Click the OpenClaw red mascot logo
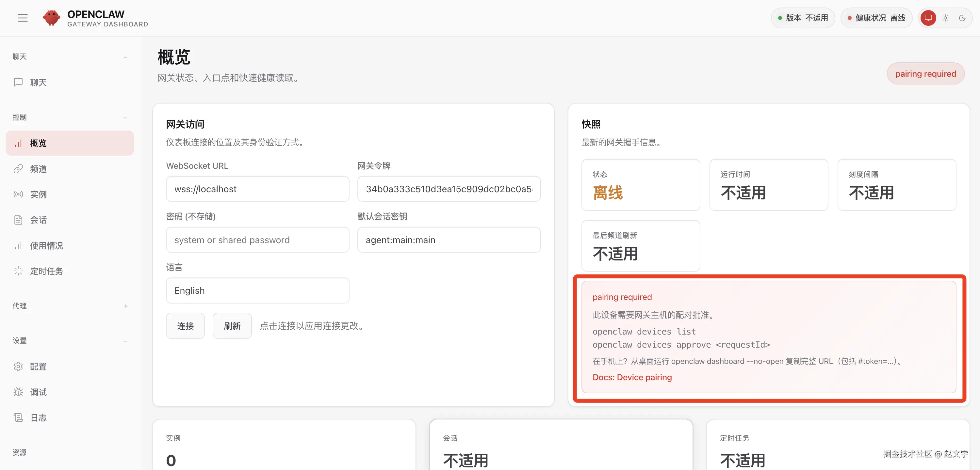 click(51, 18)
